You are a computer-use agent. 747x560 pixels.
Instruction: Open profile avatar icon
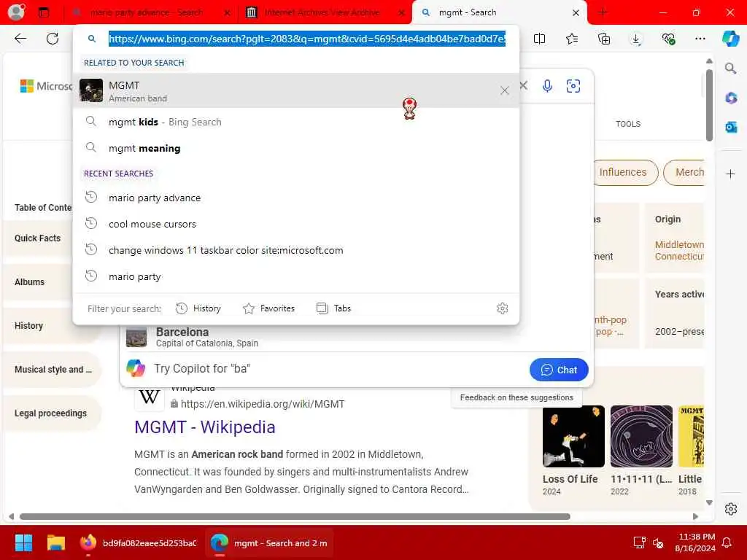[x=16, y=12]
